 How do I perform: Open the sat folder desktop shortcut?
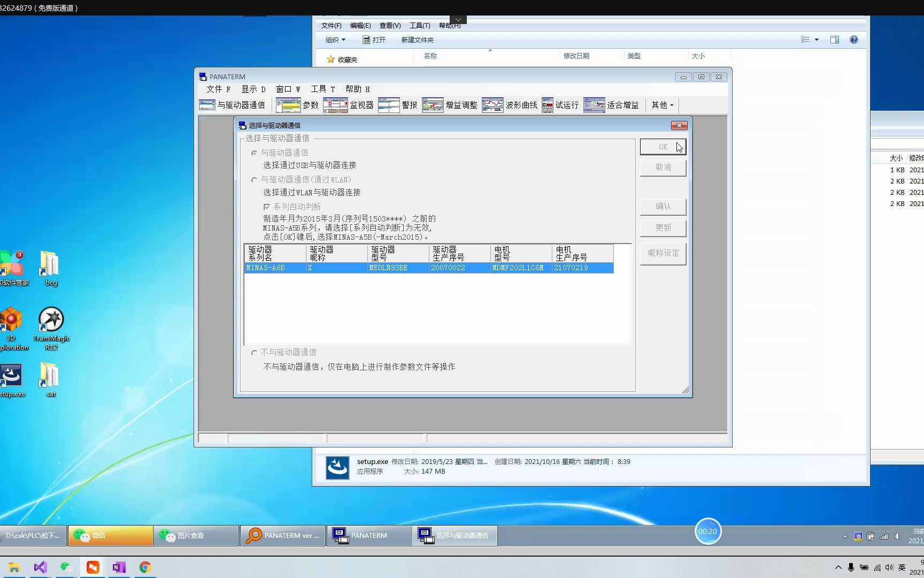pos(50,380)
